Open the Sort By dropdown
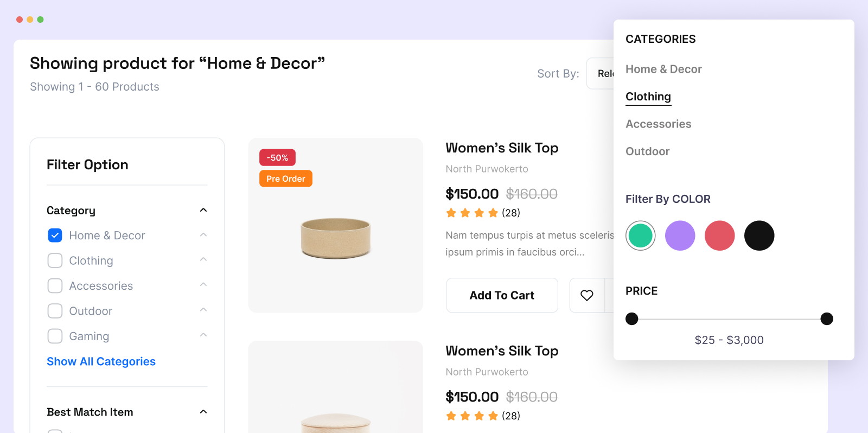This screenshot has width=868, height=433. click(x=600, y=73)
